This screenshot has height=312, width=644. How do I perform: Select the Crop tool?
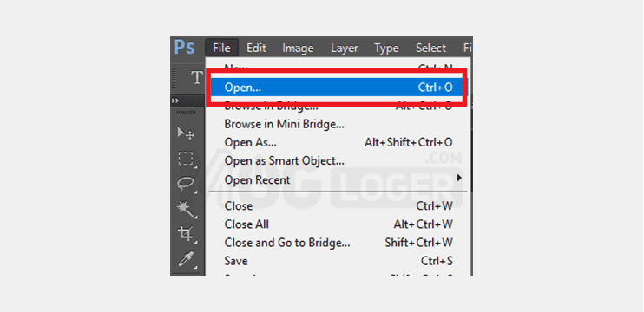(x=186, y=234)
